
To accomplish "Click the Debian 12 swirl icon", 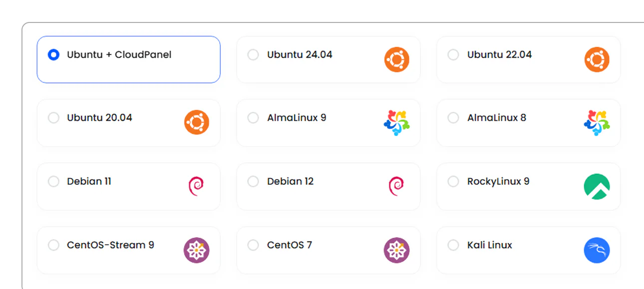I will (396, 186).
